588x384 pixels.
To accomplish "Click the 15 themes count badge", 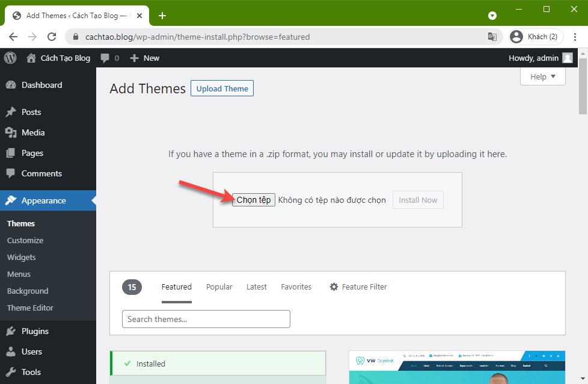I will pos(132,287).
